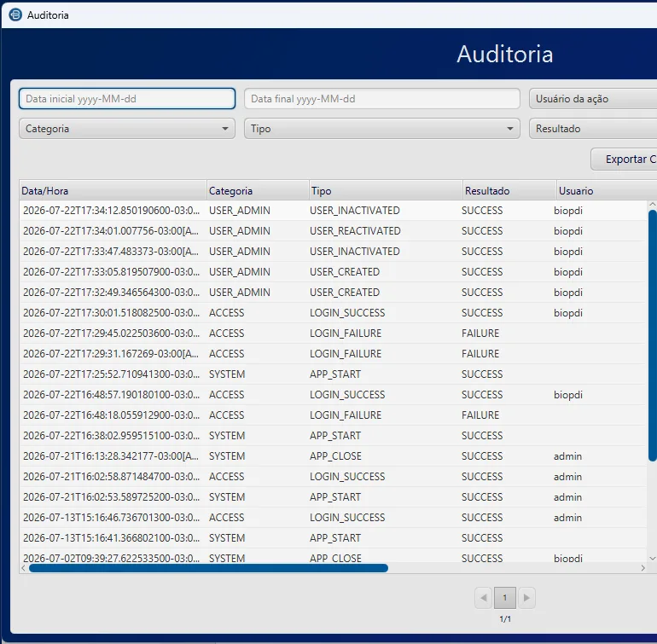Image resolution: width=657 pixels, height=644 pixels.
Task: Click the vertical scrollbar thumb of the table
Action: click(x=653, y=335)
